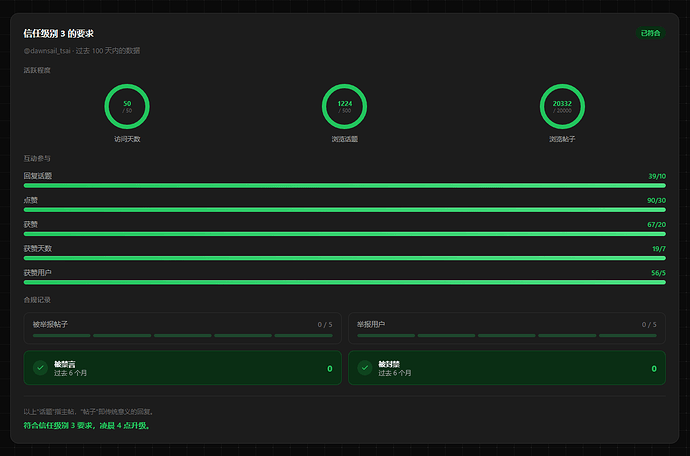Screen dimensions: 690x456
Task: Click the 访问天数 ring showing 50
Action: pos(127,107)
